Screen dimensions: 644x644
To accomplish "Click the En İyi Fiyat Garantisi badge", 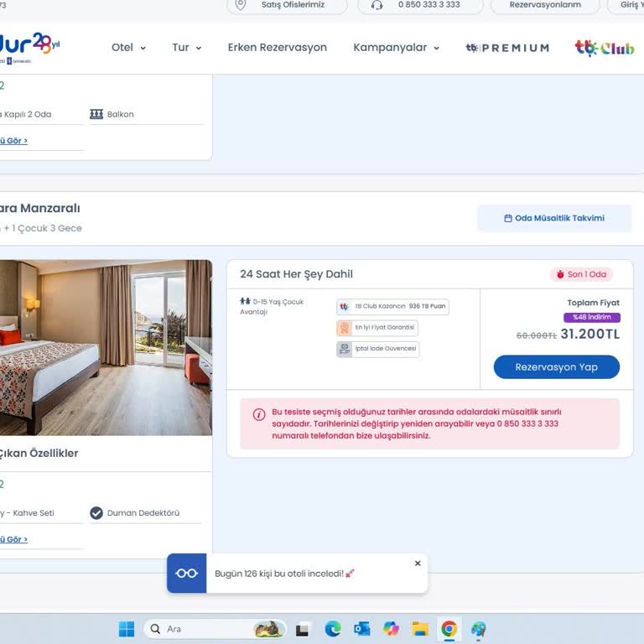I will (x=377, y=328).
